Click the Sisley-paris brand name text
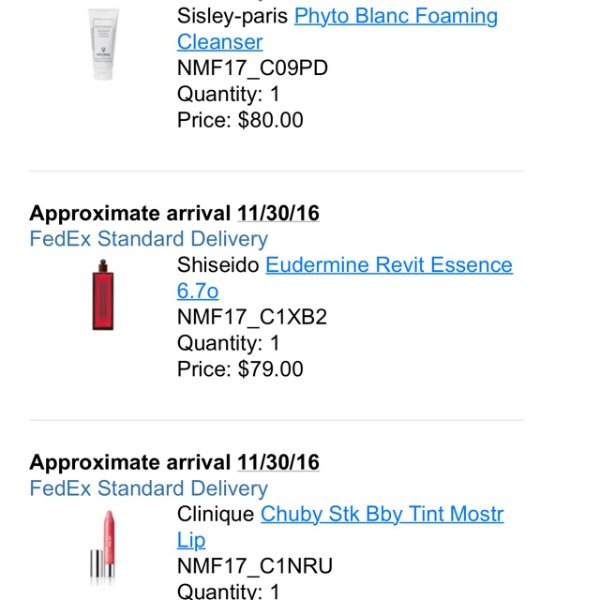Viewport: 600px width, 600px height. pyautogui.click(x=232, y=16)
